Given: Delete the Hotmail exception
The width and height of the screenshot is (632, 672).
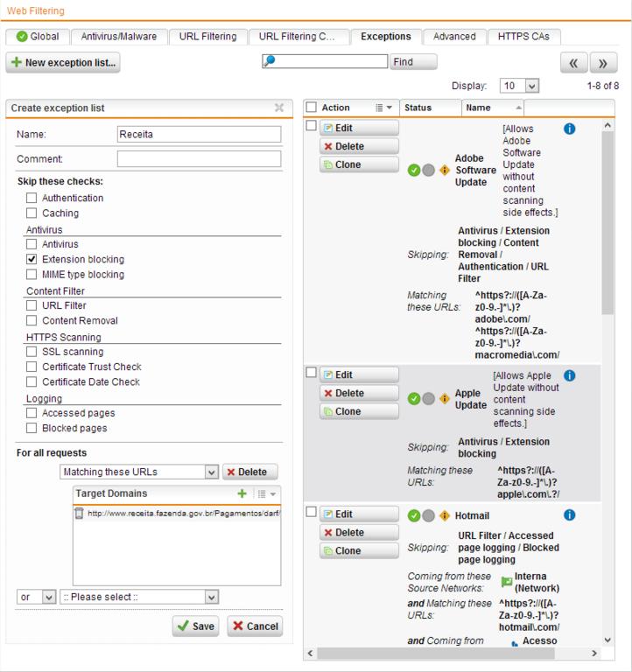Looking at the screenshot, I should [x=359, y=532].
